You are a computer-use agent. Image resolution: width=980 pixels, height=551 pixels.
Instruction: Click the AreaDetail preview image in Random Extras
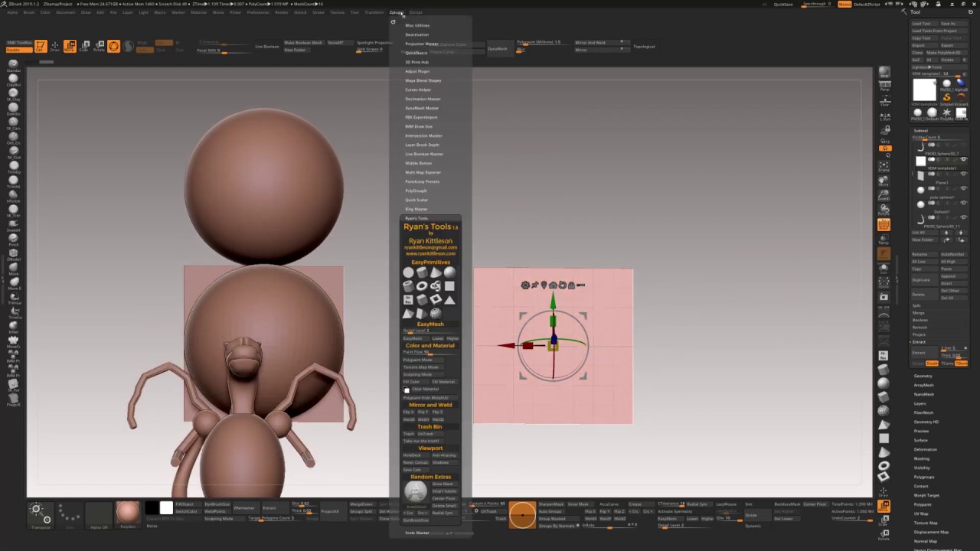pyautogui.click(x=415, y=491)
